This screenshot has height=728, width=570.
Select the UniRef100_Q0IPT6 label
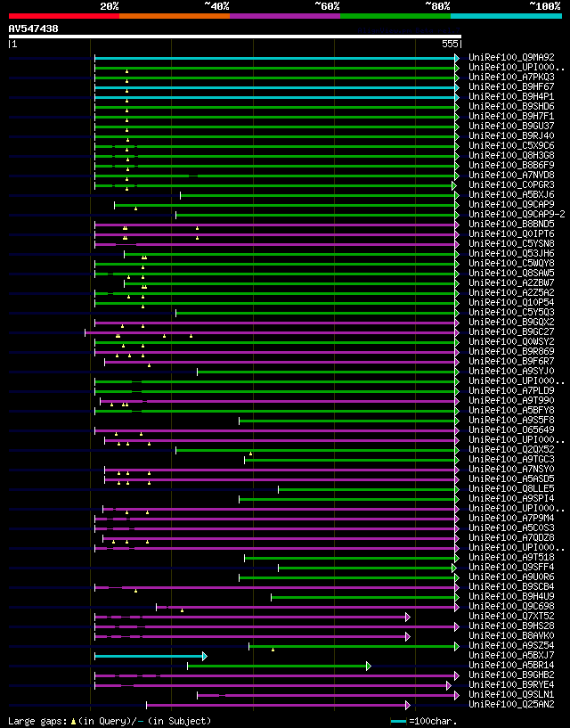511,233
